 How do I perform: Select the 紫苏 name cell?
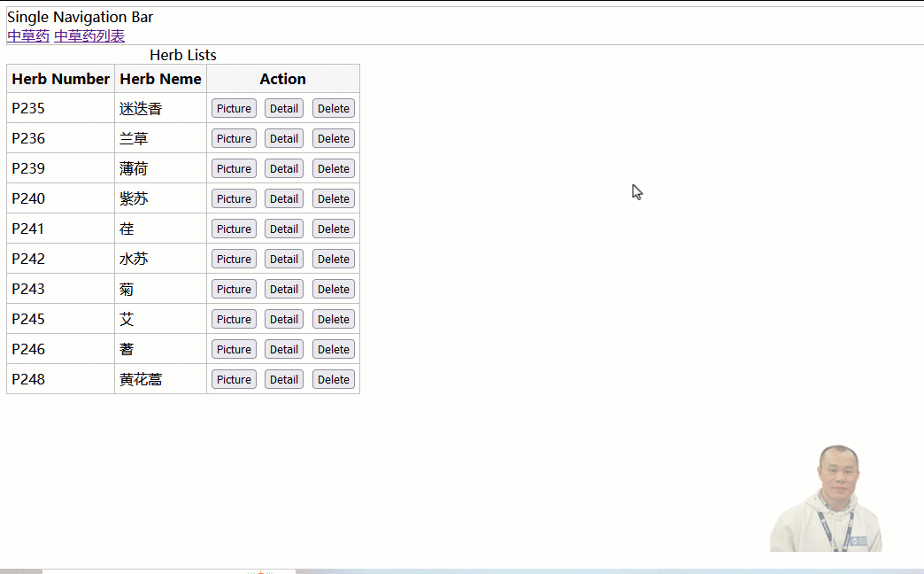click(160, 198)
